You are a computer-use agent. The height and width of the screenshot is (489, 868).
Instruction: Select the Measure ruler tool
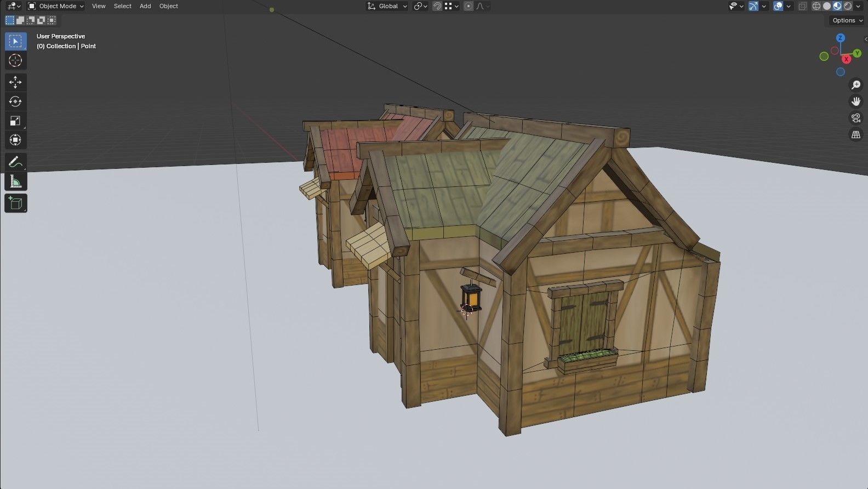pos(15,181)
